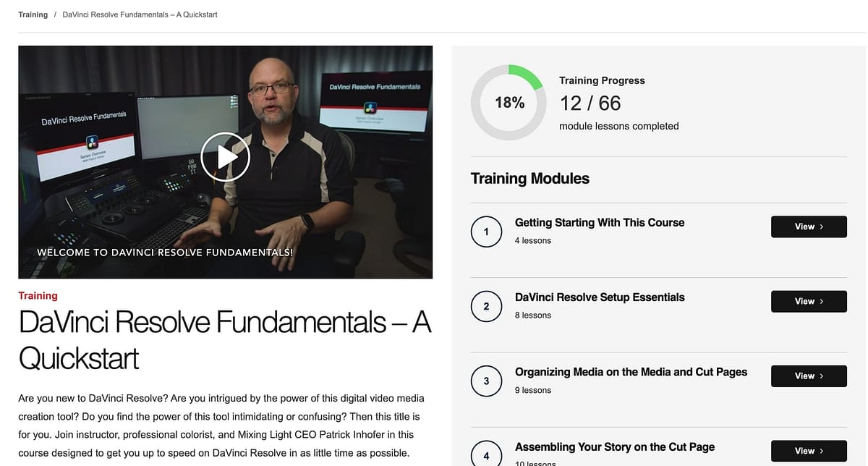This screenshot has width=868, height=466.
Task: Click the module 1 number circle
Action: tap(486, 232)
